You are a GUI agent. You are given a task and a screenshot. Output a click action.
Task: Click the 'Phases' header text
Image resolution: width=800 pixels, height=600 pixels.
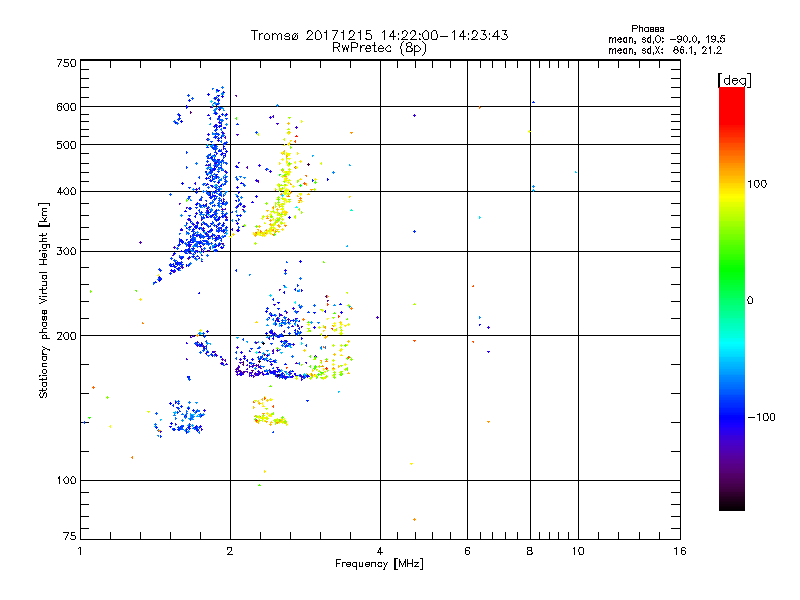coord(647,29)
